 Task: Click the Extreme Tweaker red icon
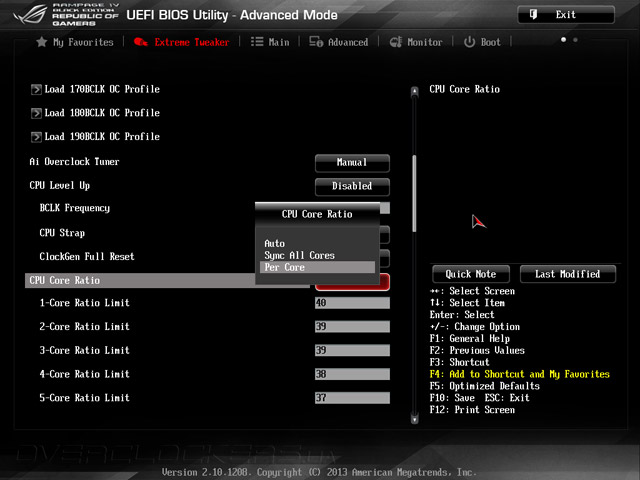(140, 42)
